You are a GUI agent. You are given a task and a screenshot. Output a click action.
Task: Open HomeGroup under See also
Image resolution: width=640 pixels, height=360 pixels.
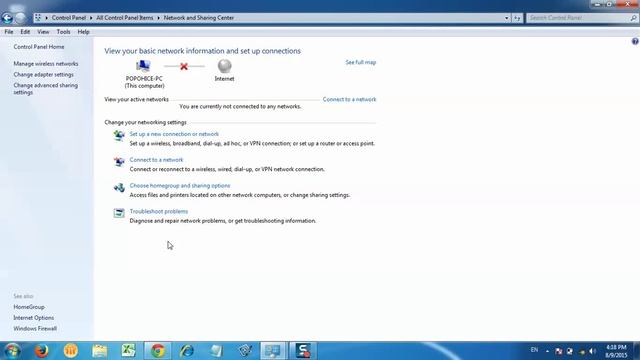pos(29,307)
